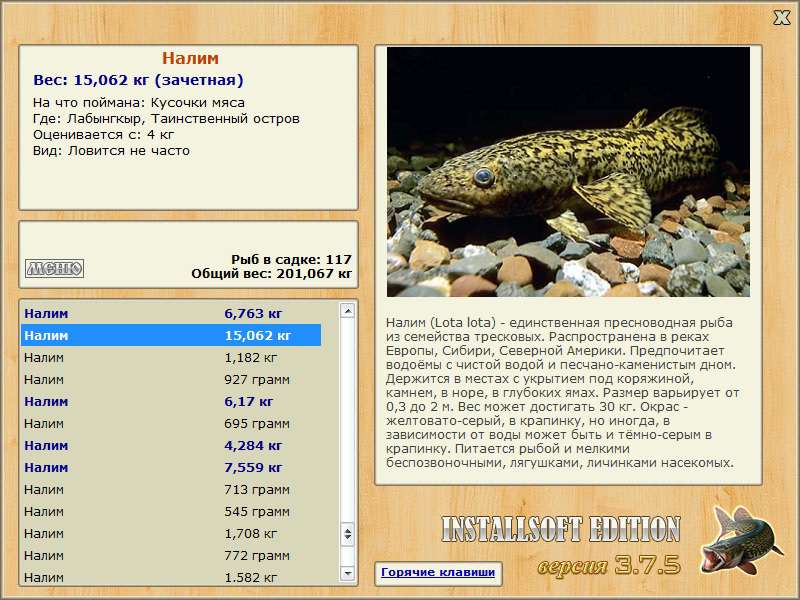Click the pike logo icon
Image resolution: width=800 pixels, height=600 pixels.
(740, 540)
